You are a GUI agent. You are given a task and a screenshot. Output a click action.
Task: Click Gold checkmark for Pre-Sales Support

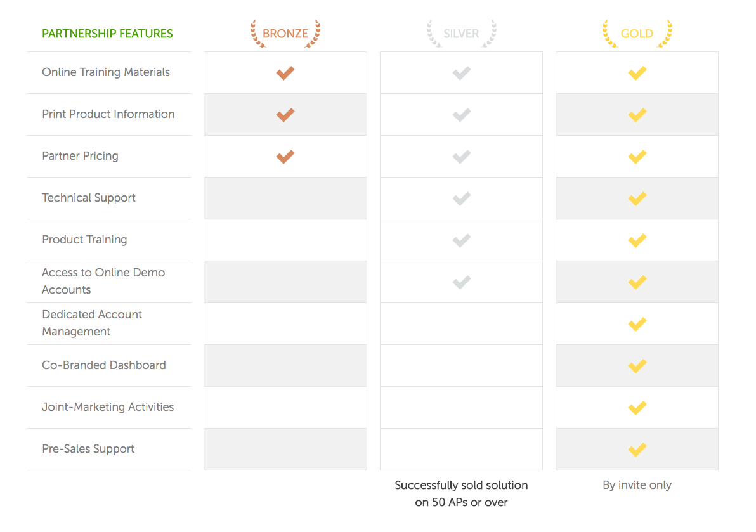637,450
